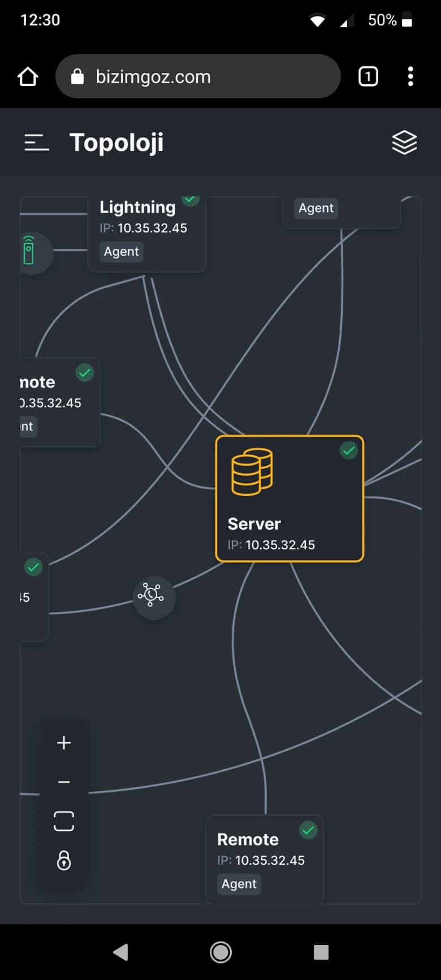
Task: Select the Lightning node title
Action: coord(137,207)
